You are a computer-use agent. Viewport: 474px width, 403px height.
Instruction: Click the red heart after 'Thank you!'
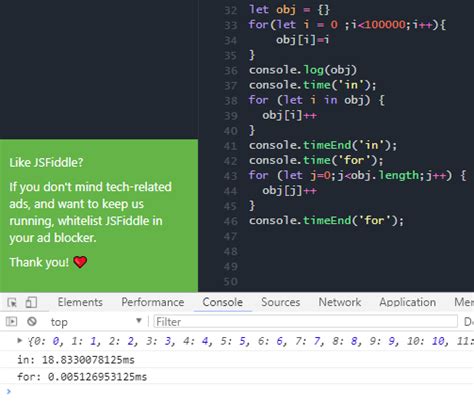(80, 262)
